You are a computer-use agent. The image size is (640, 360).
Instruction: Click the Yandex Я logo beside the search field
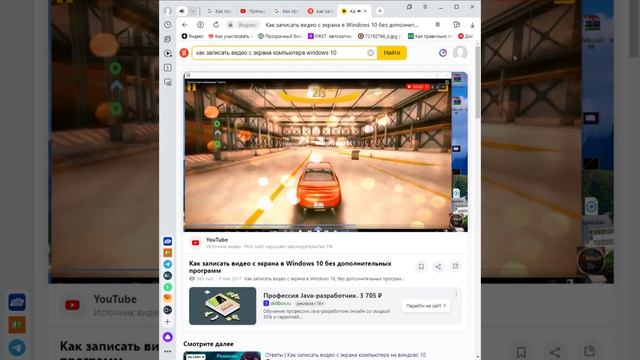pos(184,53)
